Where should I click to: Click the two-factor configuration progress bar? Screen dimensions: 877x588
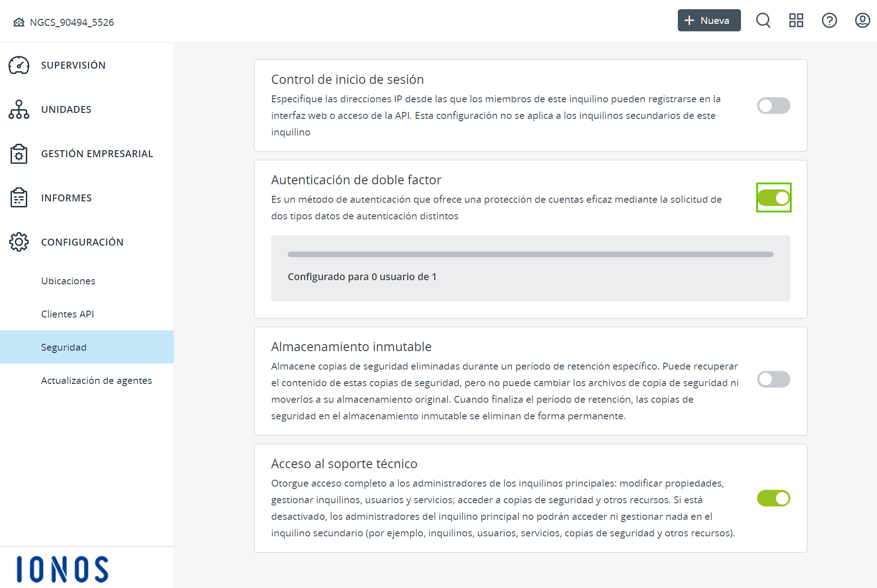(x=531, y=254)
